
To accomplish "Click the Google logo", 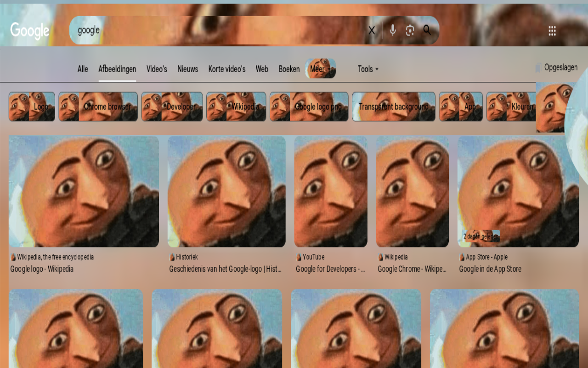I will (30, 31).
